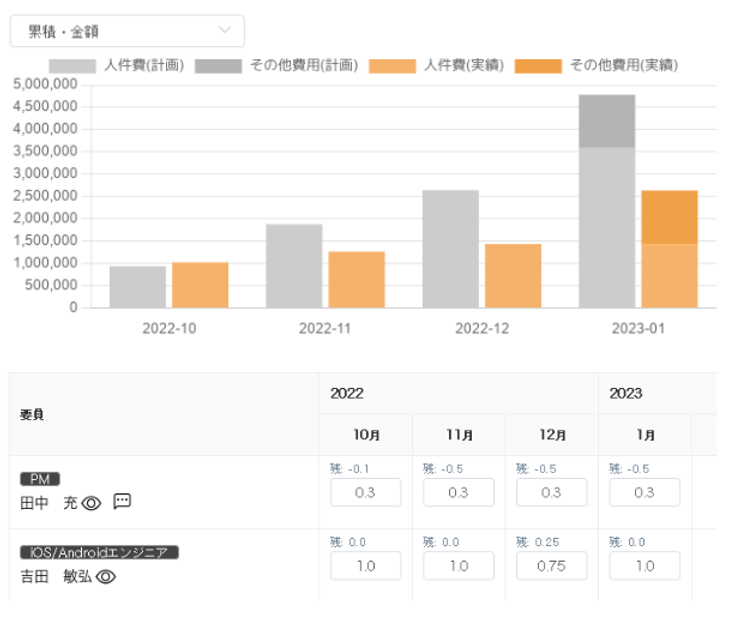Click the 12月 column header
Screen dimensions: 729x644
tap(552, 435)
